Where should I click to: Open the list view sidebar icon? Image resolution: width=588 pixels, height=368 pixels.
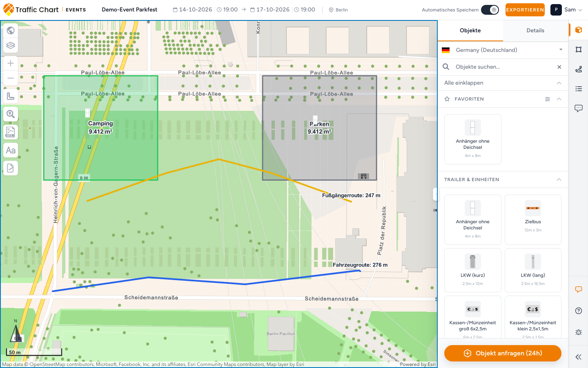pos(579,89)
